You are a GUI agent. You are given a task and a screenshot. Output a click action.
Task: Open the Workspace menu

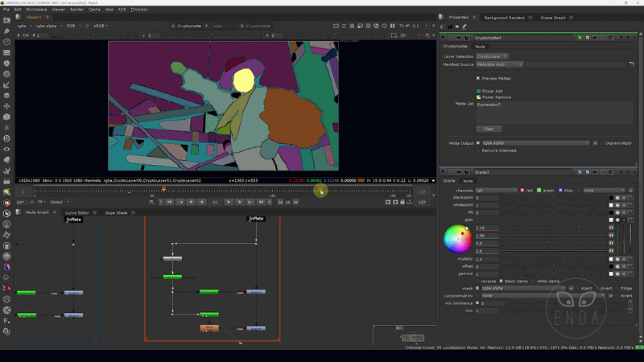click(36, 10)
